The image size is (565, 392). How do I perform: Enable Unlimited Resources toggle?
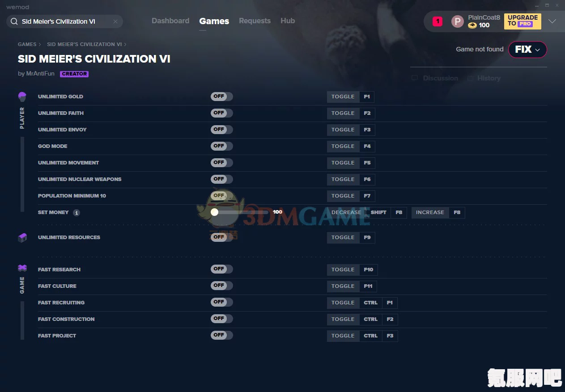tap(222, 237)
